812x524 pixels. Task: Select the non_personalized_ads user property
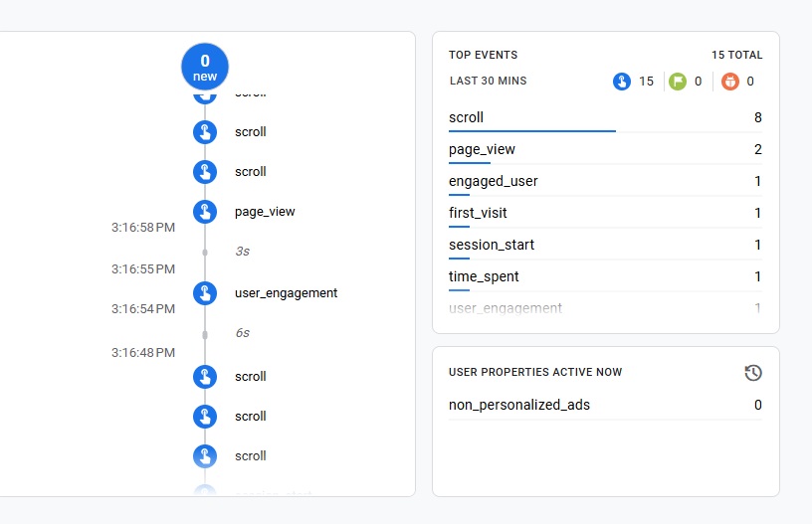(605, 406)
